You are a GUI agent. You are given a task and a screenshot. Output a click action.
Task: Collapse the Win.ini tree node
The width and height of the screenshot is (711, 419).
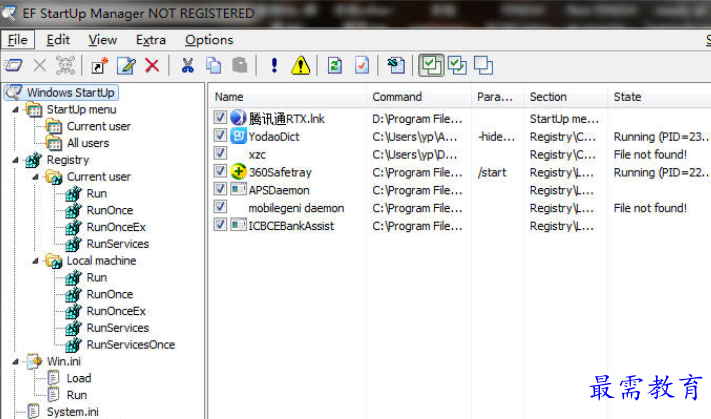click(x=15, y=362)
